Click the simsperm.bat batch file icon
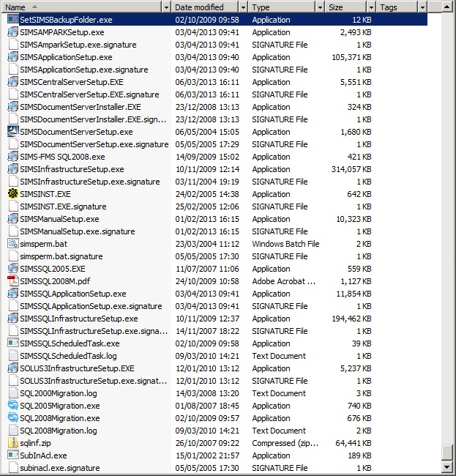Viewport: 456px width, 476px height. click(x=12, y=243)
